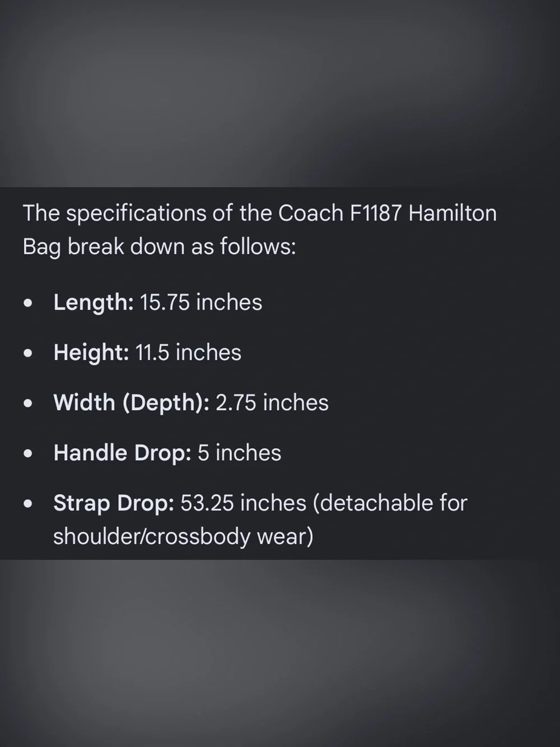Click the bold Length label

click(x=93, y=303)
